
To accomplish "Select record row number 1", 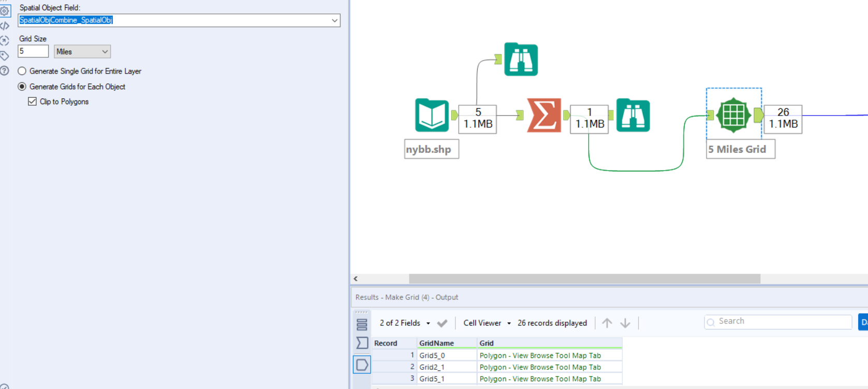I will 394,355.
